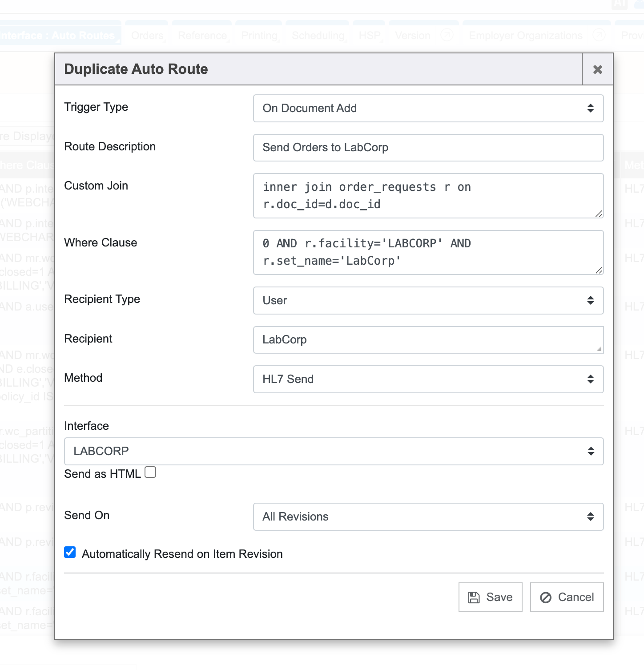Select the Employer Organizations tab

pos(525,36)
